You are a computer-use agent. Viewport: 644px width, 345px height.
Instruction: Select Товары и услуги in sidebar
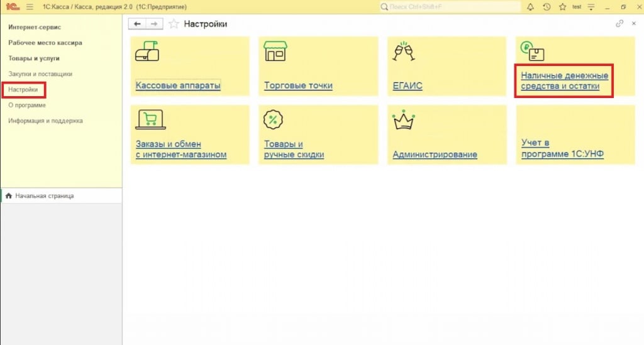click(34, 58)
